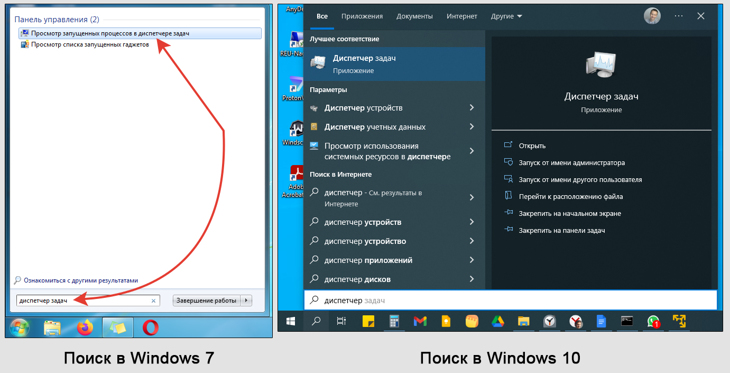730x373 pixels.
Task: Open the диспетчер устройство web result
Action: coord(394,241)
